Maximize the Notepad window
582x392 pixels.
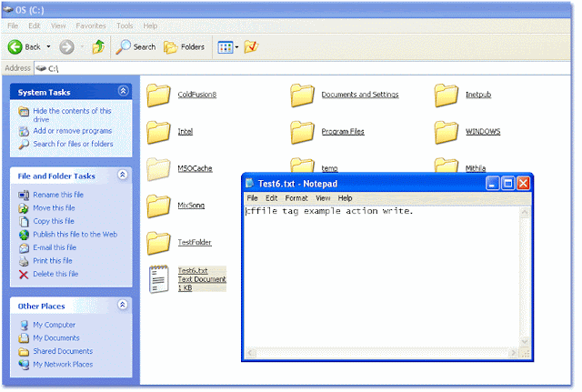tap(508, 184)
